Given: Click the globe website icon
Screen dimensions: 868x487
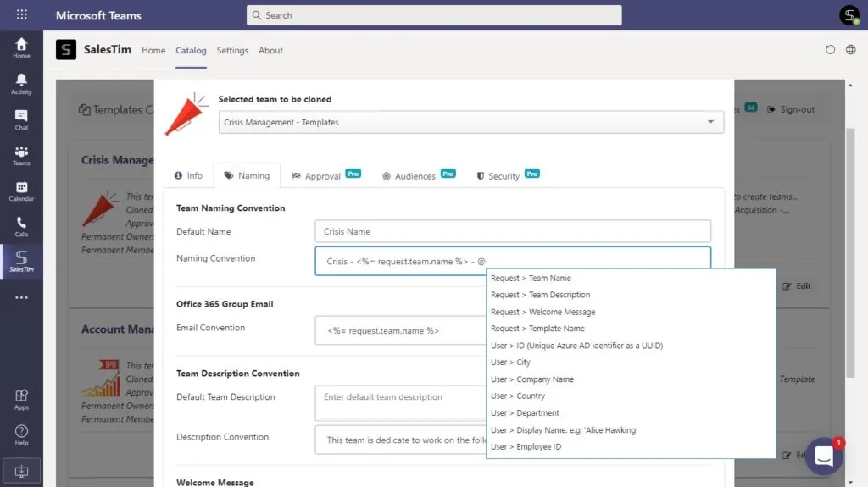Looking at the screenshot, I should pyautogui.click(x=851, y=50).
